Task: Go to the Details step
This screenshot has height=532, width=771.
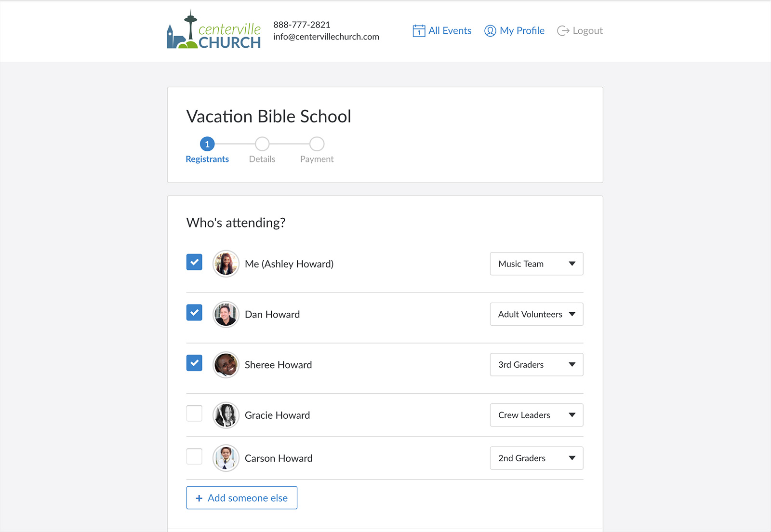Action: click(262, 144)
